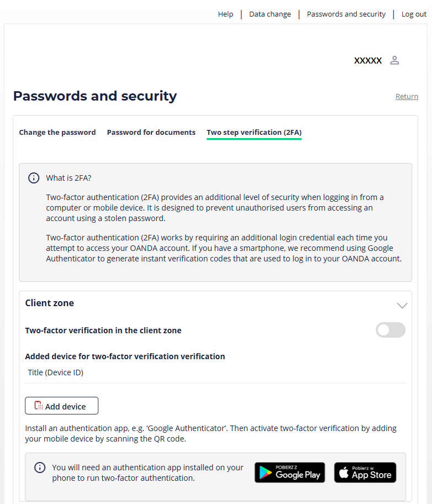Log out of the account
The width and height of the screenshot is (432, 504).
pyautogui.click(x=414, y=14)
